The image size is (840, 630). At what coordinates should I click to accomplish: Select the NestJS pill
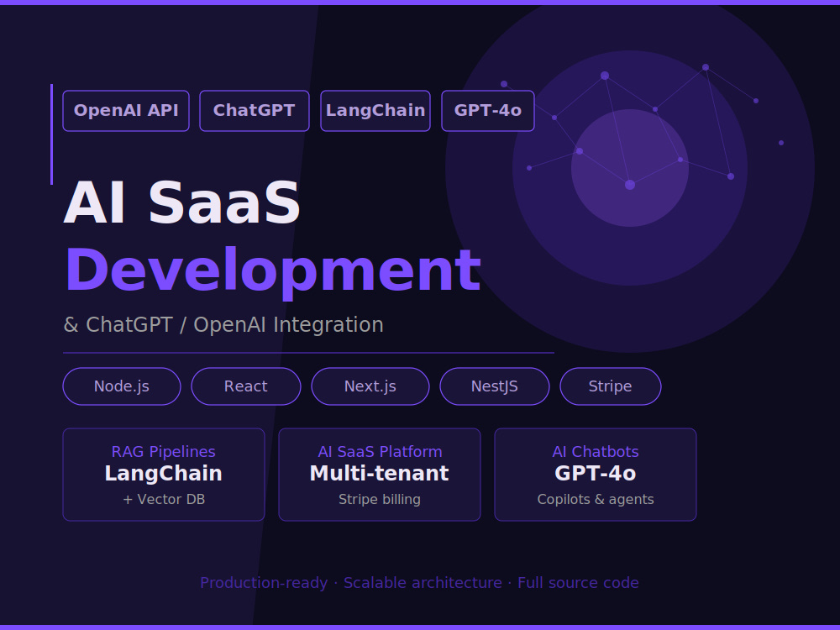[x=495, y=386]
